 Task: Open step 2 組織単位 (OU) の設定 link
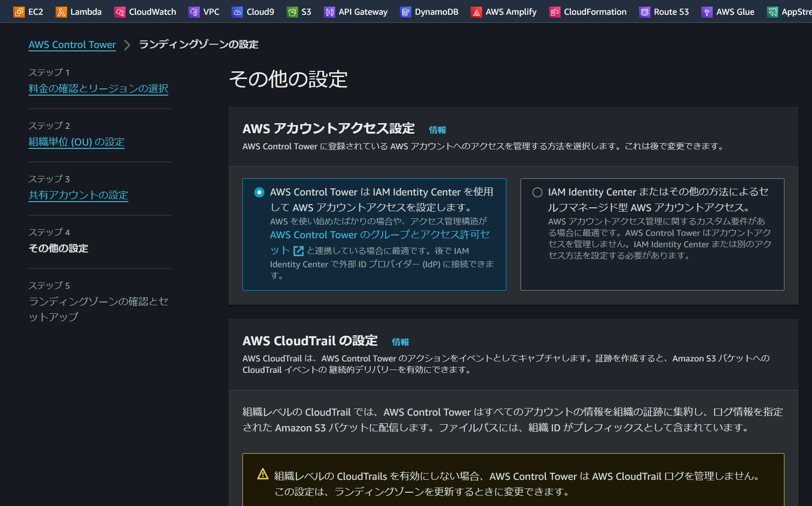tap(77, 142)
